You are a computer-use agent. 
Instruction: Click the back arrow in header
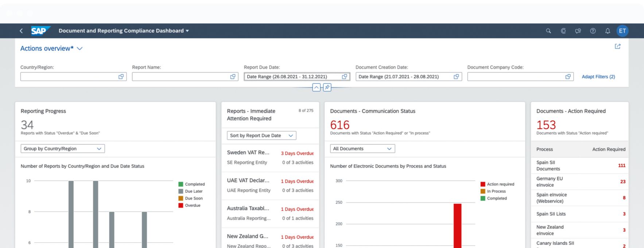point(21,31)
